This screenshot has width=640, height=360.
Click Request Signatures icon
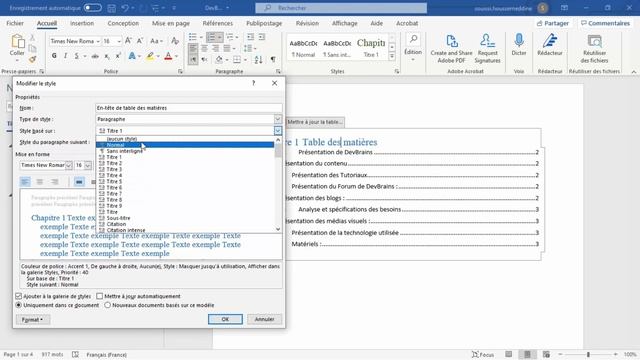tap(487, 49)
